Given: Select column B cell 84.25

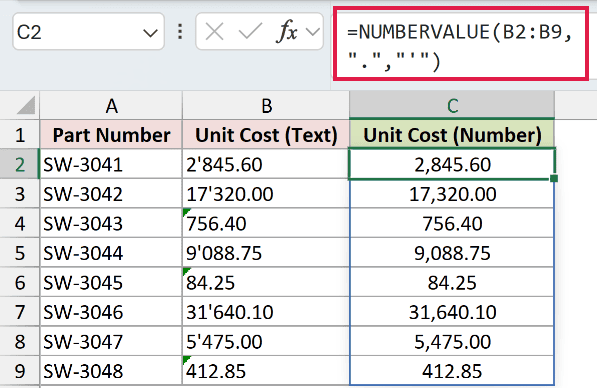Looking at the screenshot, I should [x=266, y=283].
